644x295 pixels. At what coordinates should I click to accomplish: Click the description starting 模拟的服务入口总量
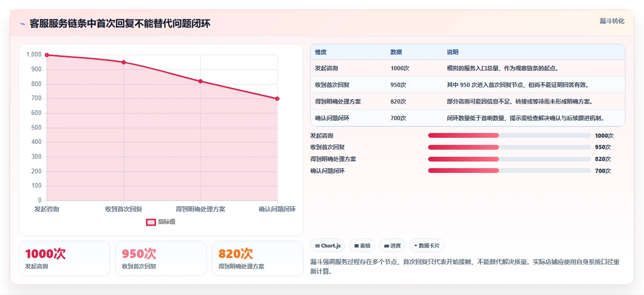[503, 68]
